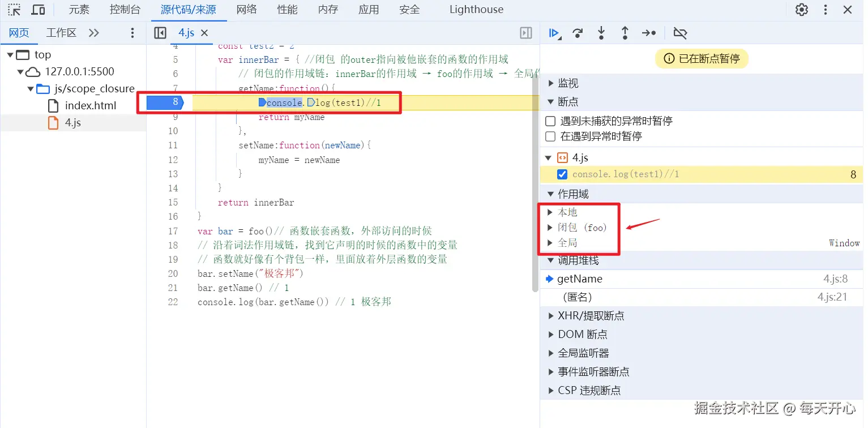Open DevTools settings gear
Screen dimensions: 868x428
(802, 10)
